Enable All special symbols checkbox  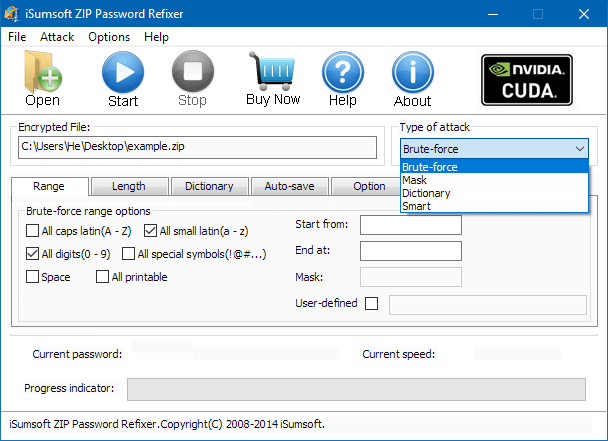pos(128,253)
